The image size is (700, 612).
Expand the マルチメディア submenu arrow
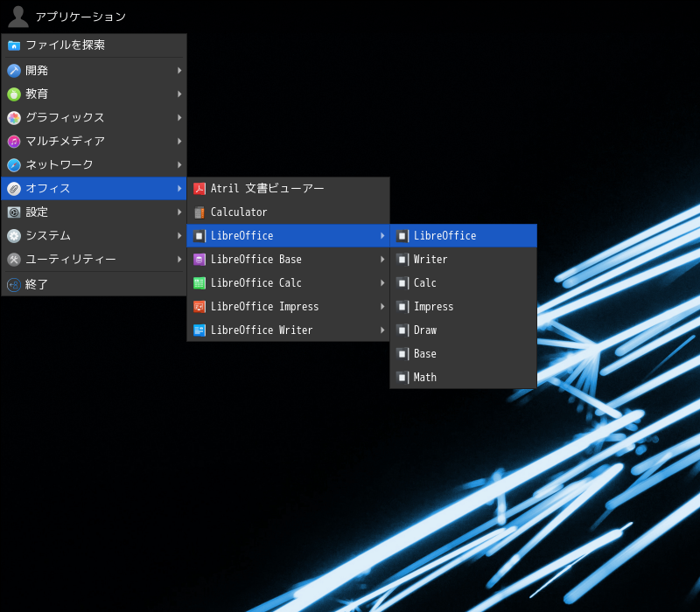179,142
